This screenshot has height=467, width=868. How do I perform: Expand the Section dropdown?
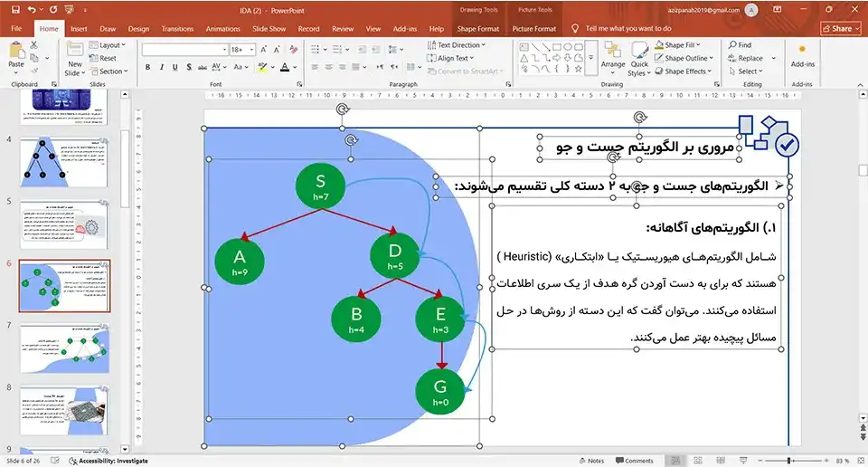108,71
